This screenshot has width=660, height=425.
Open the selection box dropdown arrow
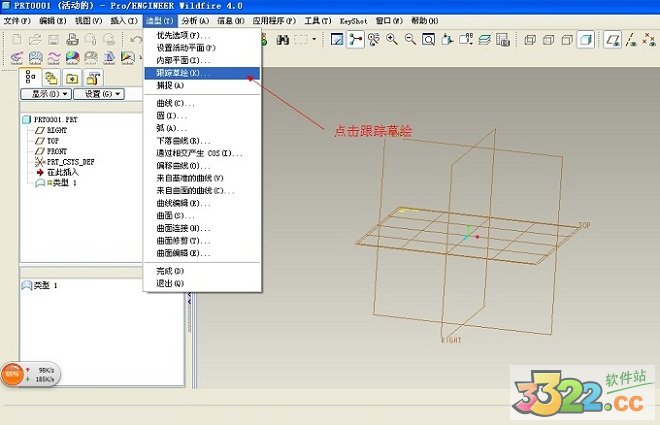tap(314, 40)
